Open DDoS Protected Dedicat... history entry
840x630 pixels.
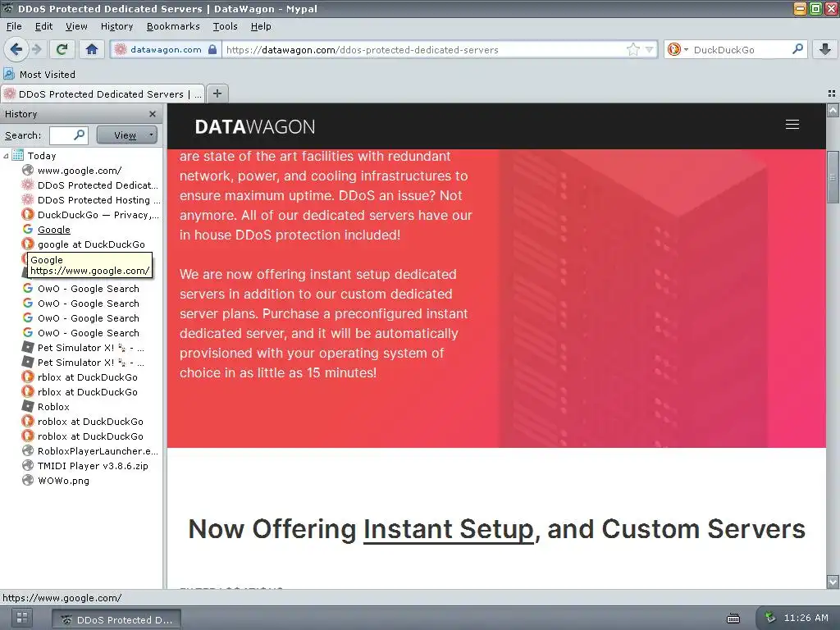coord(90,185)
